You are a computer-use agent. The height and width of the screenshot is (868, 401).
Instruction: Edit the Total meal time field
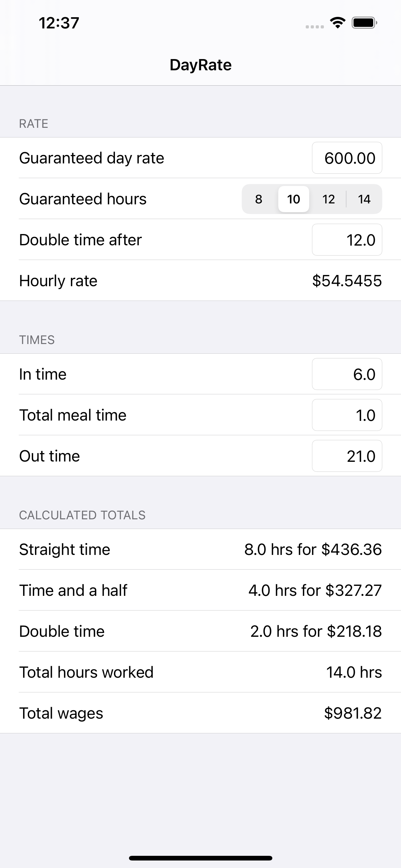coord(347,415)
